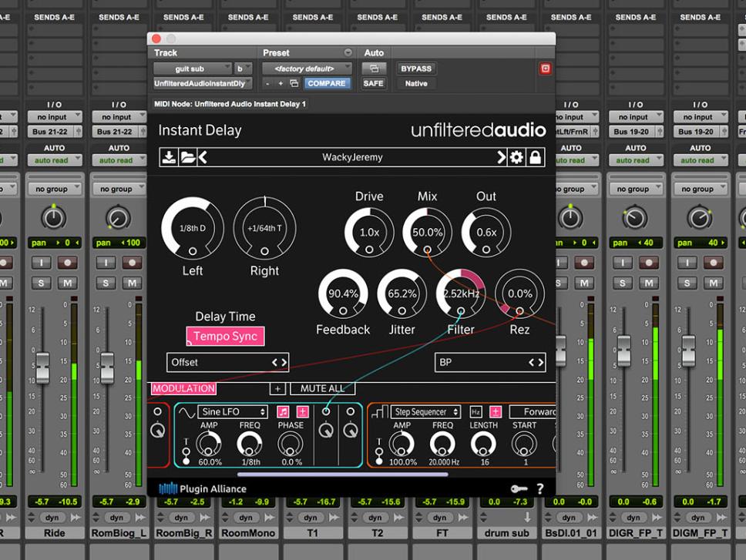Image resolution: width=746 pixels, height=560 pixels.
Task: Open Step Sequencer modulator type dropdown
Action: pos(426,412)
